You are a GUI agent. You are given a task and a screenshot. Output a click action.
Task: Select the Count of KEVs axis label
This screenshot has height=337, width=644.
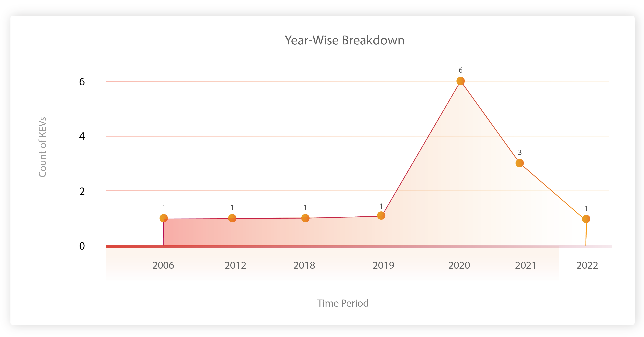pyautogui.click(x=43, y=147)
